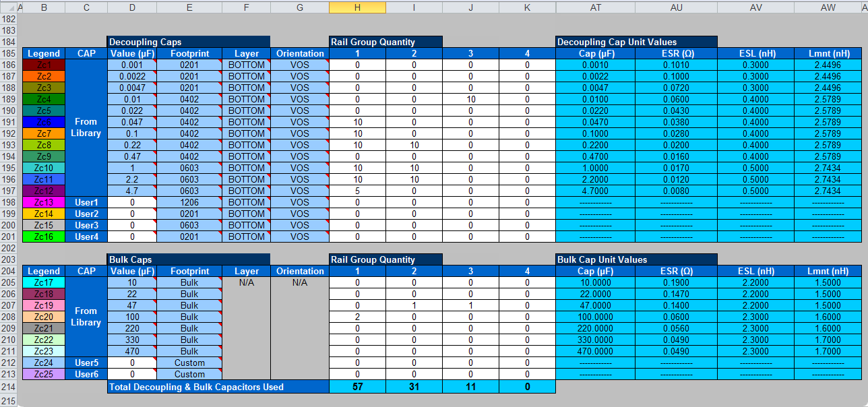
Task: Click Zc12 rail group 1 quantity showing 5
Action: pyautogui.click(x=357, y=191)
